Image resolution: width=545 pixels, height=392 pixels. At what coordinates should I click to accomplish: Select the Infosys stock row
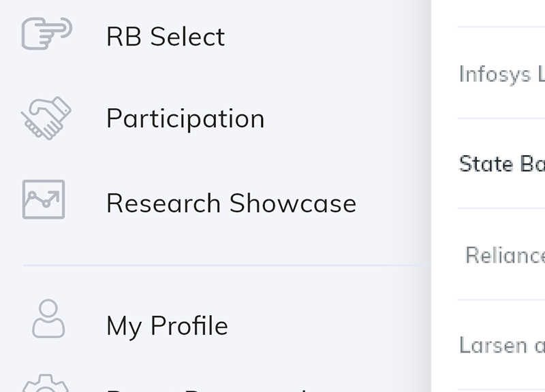tap(501, 73)
